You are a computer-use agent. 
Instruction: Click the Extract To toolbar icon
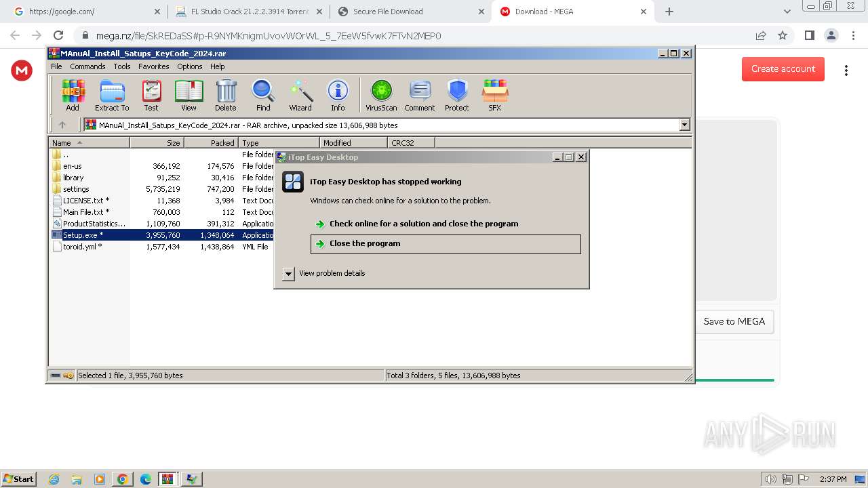[112, 95]
